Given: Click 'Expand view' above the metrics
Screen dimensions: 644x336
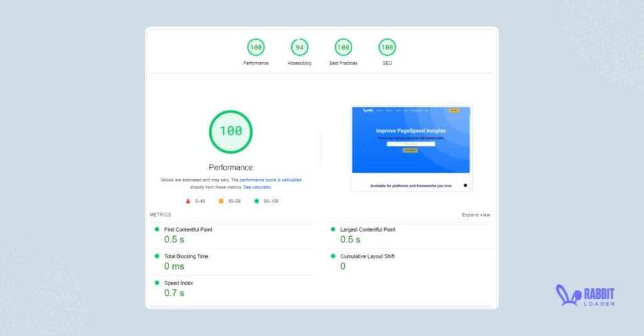Looking at the screenshot, I should (x=475, y=215).
